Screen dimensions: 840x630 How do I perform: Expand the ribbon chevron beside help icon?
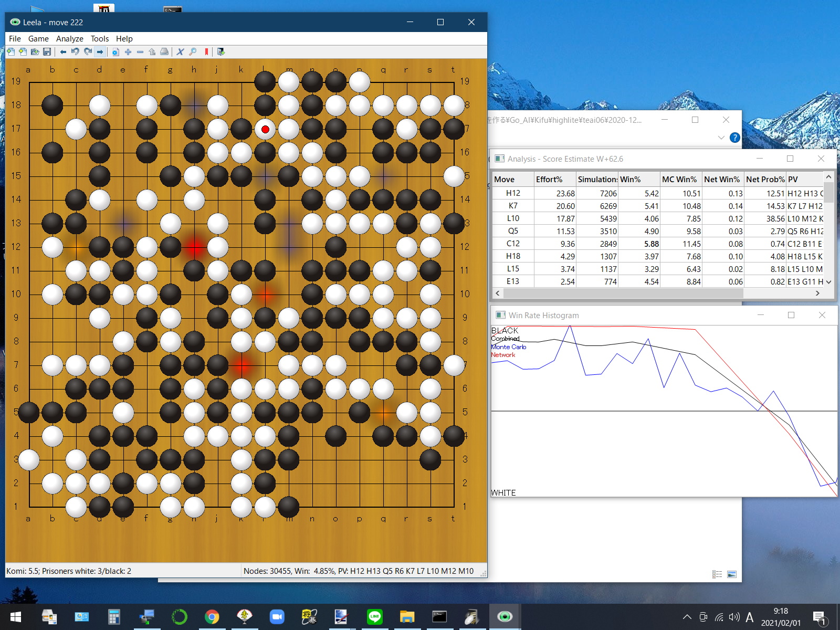pos(721,138)
